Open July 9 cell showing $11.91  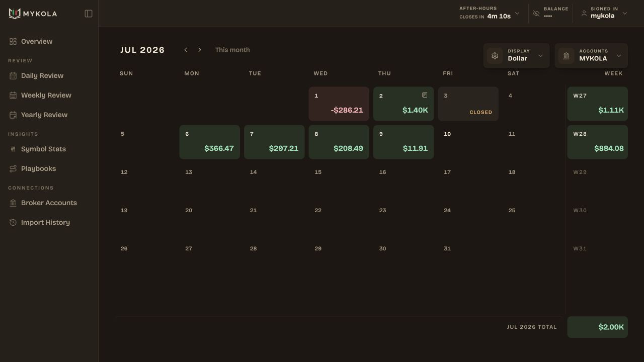tap(404, 142)
